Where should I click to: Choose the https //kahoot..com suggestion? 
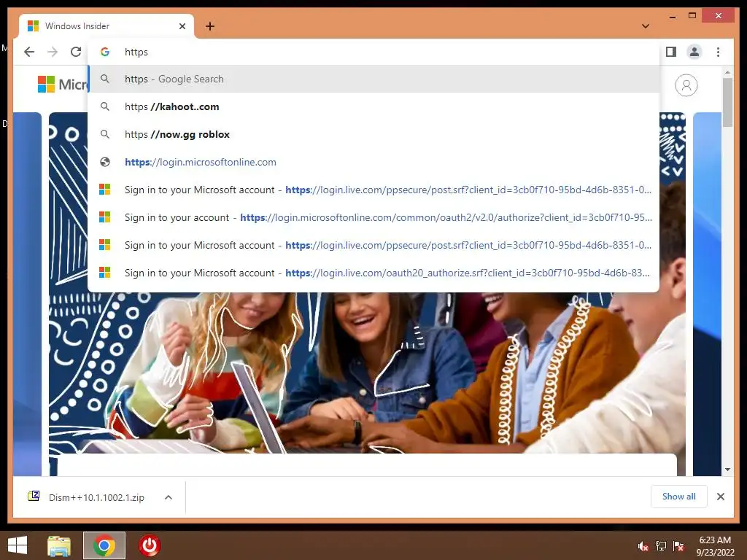point(373,106)
